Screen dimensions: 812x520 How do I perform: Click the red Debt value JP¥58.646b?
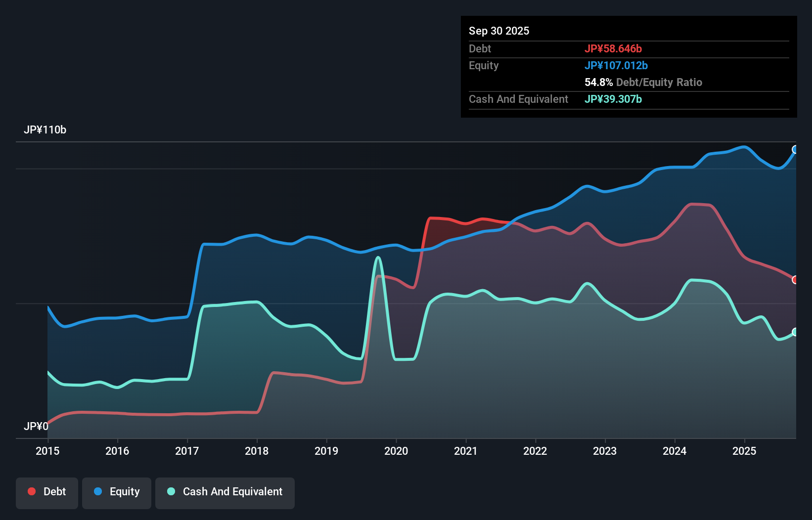pos(614,48)
